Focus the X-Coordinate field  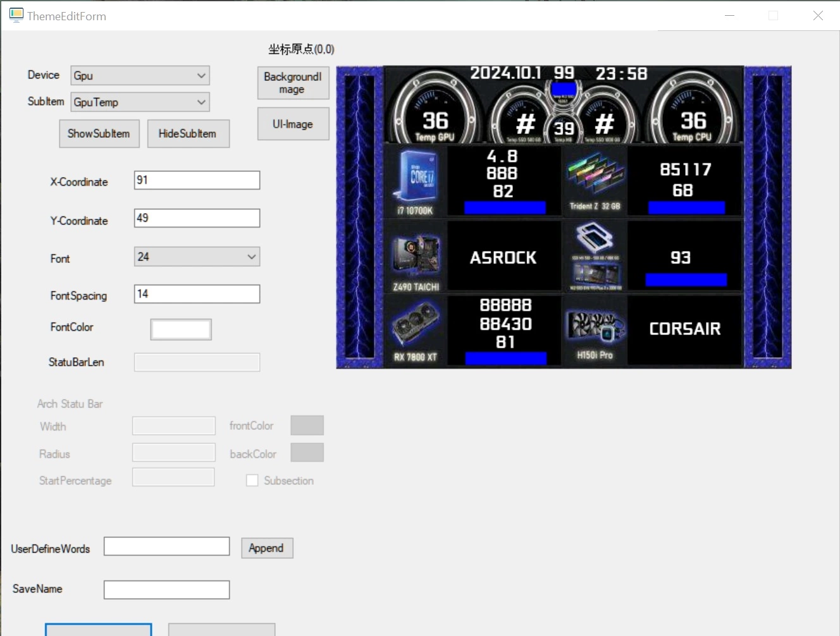pyautogui.click(x=197, y=180)
